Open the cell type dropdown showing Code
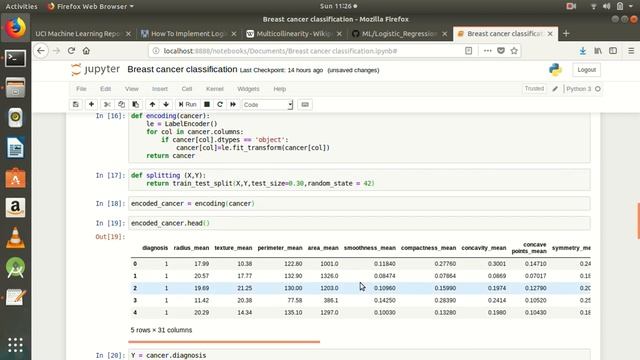This screenshot has width=640, height=360. click(x=267, y=105)
